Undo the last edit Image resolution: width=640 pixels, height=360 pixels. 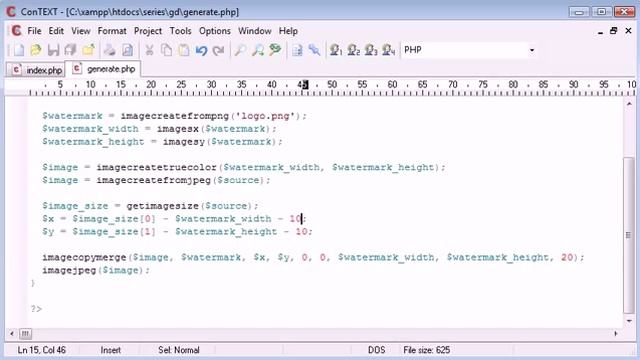(201, 50)
